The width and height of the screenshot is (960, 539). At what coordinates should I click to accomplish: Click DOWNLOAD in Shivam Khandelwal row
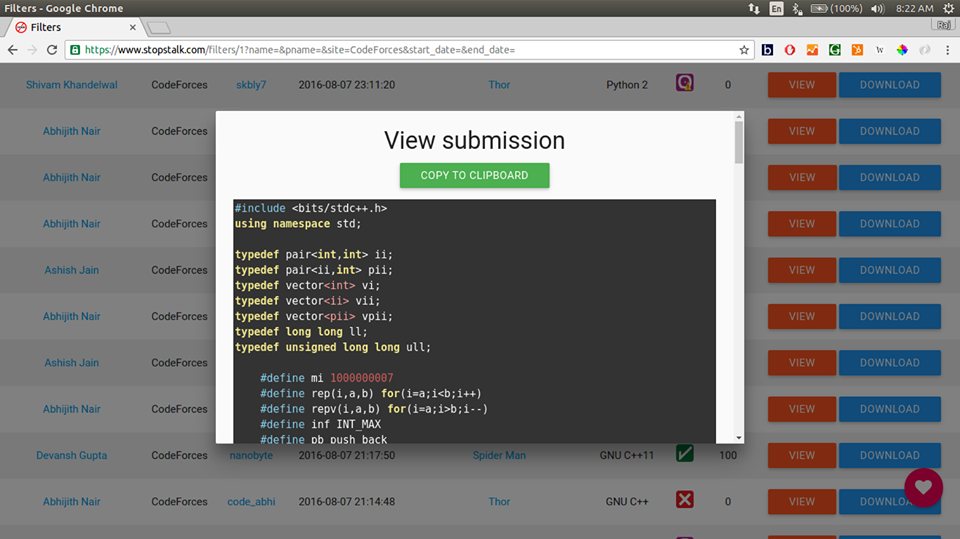tap(890, 85)
